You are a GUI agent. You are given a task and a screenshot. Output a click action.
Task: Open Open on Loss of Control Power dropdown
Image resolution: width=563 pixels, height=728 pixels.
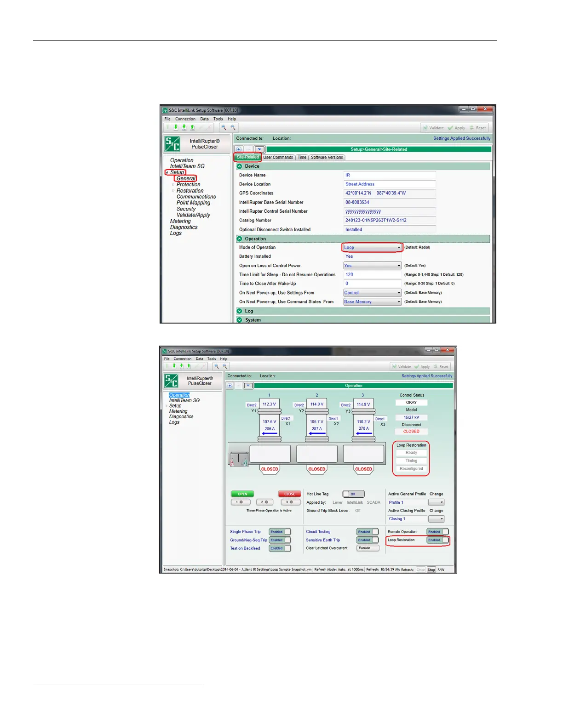373,266
